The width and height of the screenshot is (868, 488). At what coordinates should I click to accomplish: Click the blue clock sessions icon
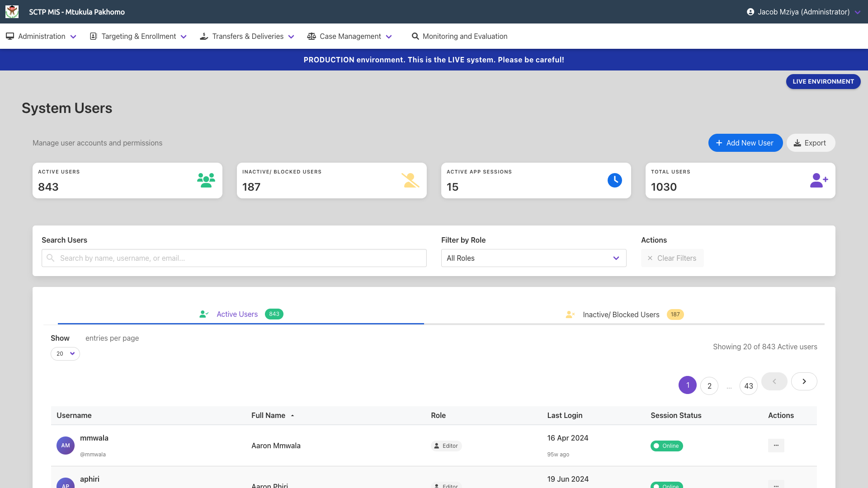click(x=614, y=180)
